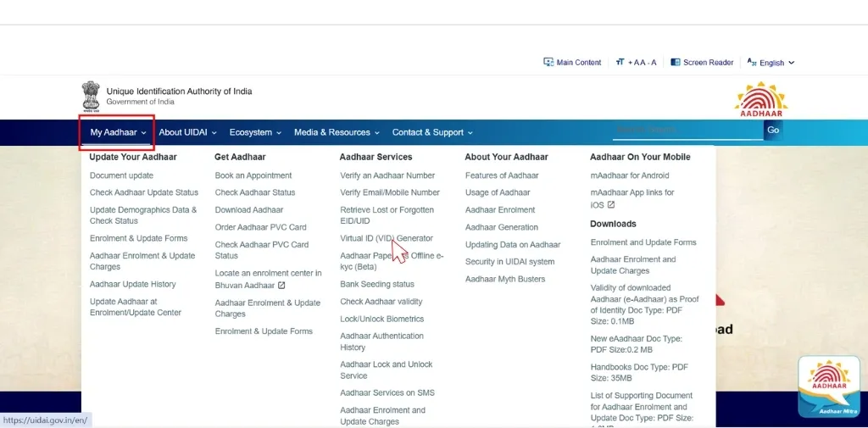Click + A increase text size
This screenshot has height=428, width=868.
(633, 63)
